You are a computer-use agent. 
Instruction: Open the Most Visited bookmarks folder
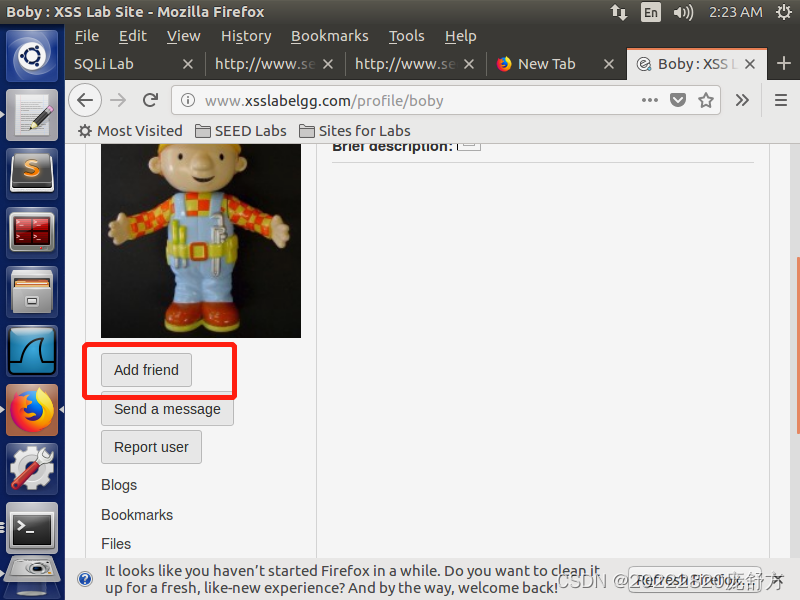(x=130, y=131)
